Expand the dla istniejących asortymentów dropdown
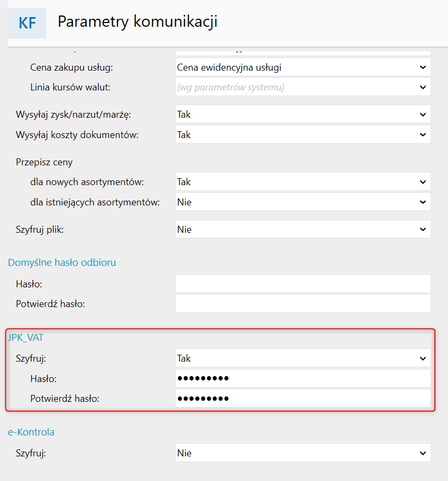Viewport: 448px width, 481px height. (x=303, y=202)
